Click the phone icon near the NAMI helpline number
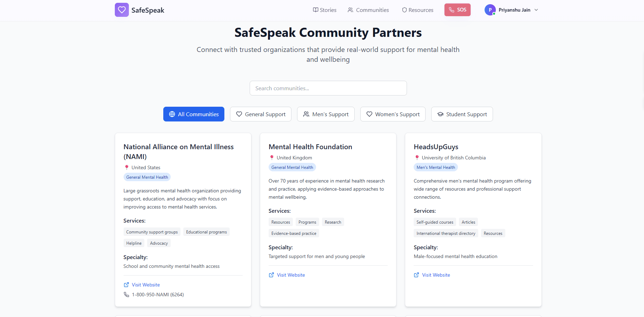Viewport: 644px width, 317px height. (x=126, y=295)
